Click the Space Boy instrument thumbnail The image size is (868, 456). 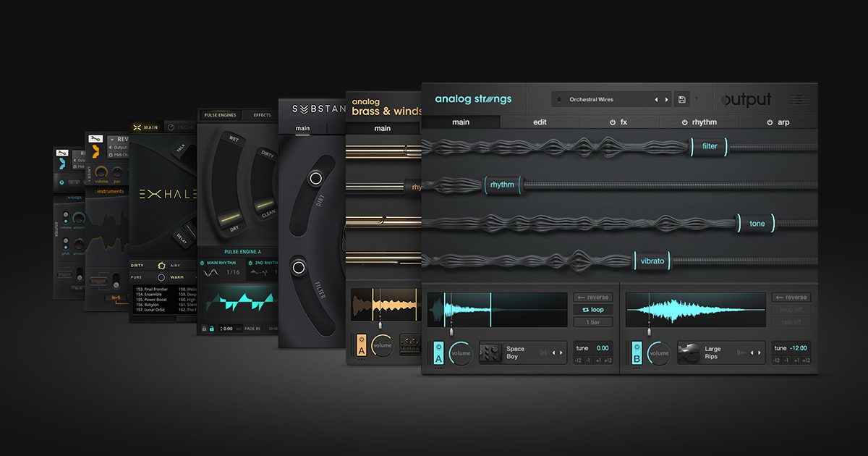point(491,352)
